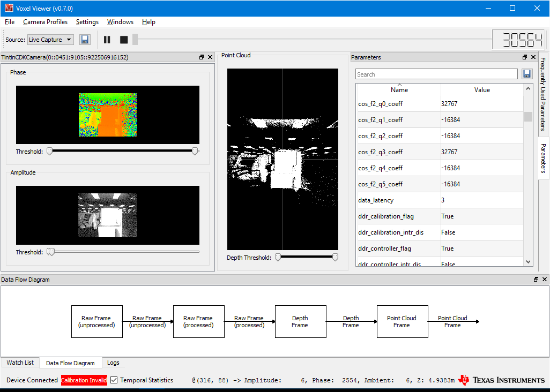This screenshot has height=392, width=550.
Task: Click the cos_f2_q2_coeff value -16384
Action: coord(450,136)
